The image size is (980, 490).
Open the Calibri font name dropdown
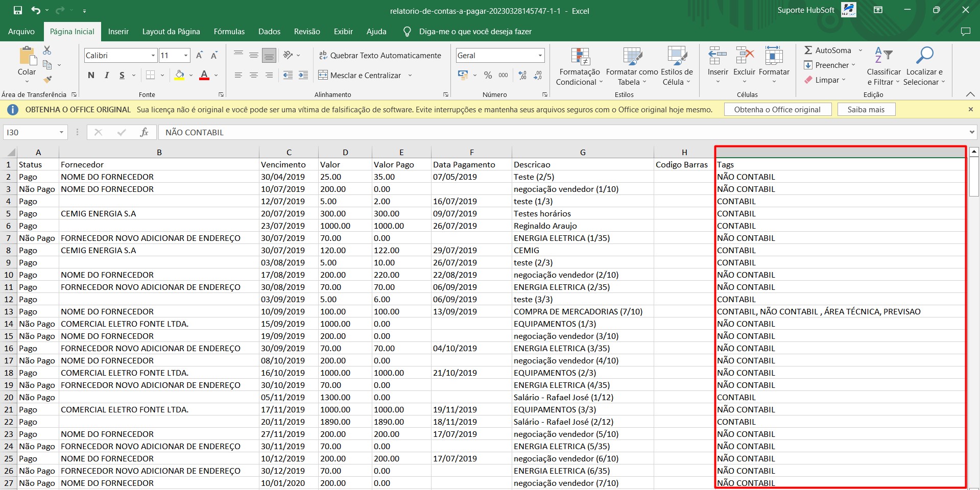153,55
